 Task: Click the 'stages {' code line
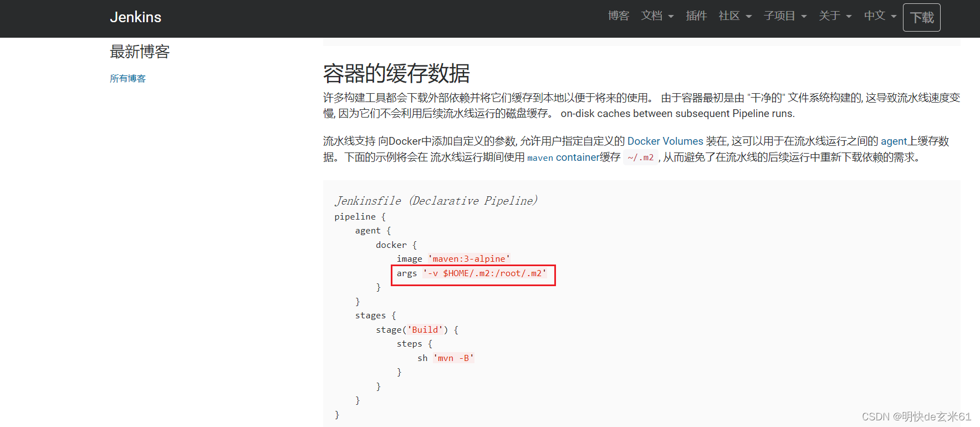point(376,316)
